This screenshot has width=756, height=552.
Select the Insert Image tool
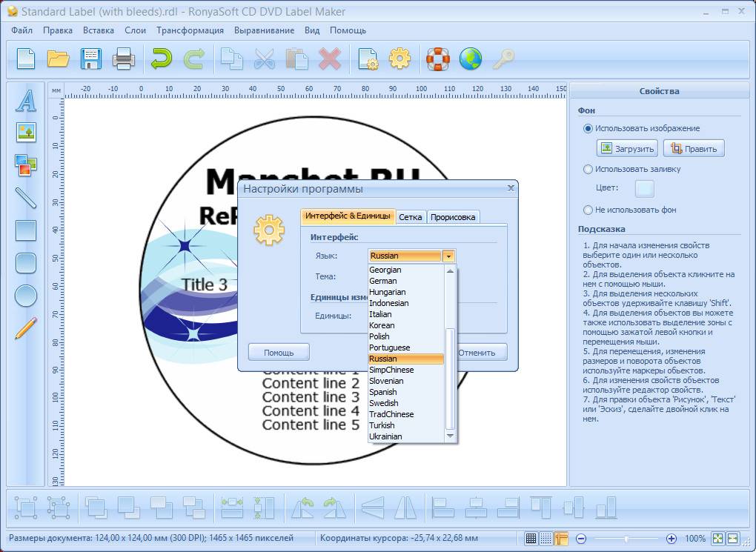tap(26, 132)
